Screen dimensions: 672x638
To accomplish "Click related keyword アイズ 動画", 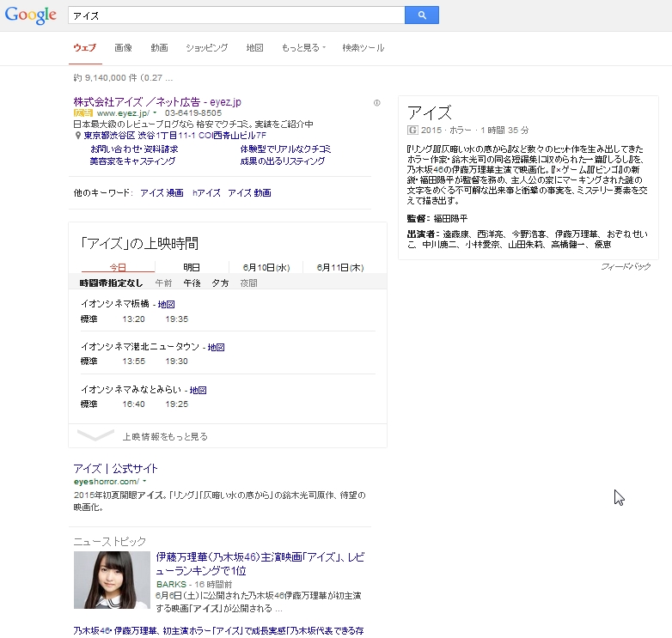I will [x=249, y=193].
